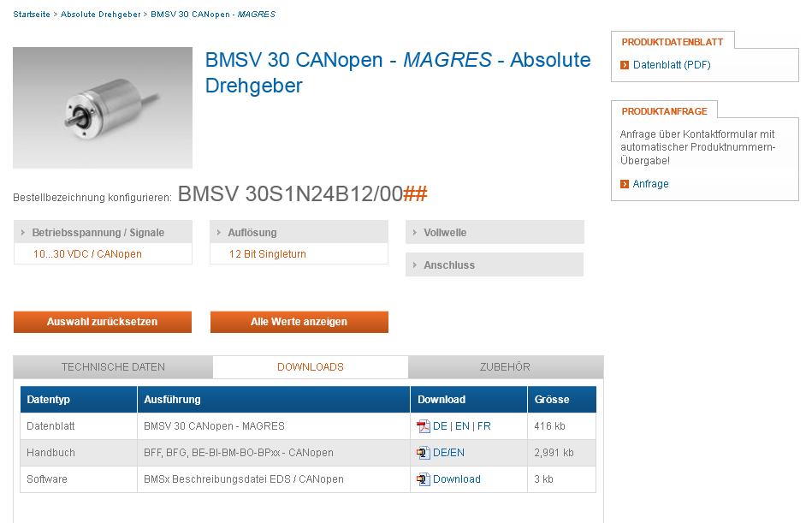Click the Auswahl zurücksetzen button
Viewport: 812px width, 523px height.
(103, 322)
